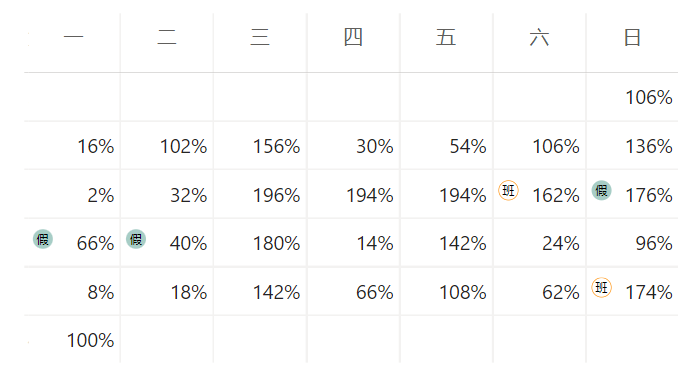The height and width of the screenshot is (365, 699).
Task: Select the 一 Monday column header
Action: point(74,37)
